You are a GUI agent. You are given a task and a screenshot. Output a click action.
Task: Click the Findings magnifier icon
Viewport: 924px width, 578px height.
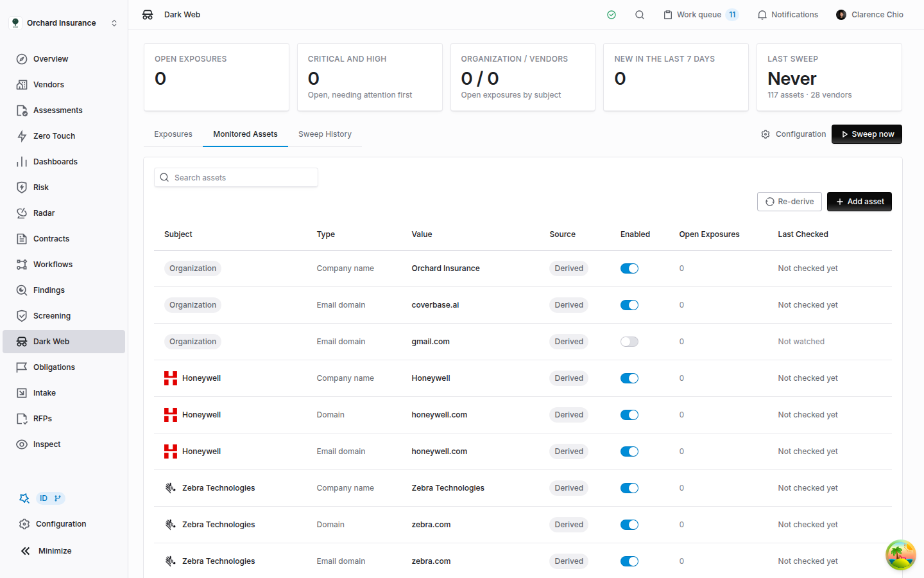click(x=22, y=290)
